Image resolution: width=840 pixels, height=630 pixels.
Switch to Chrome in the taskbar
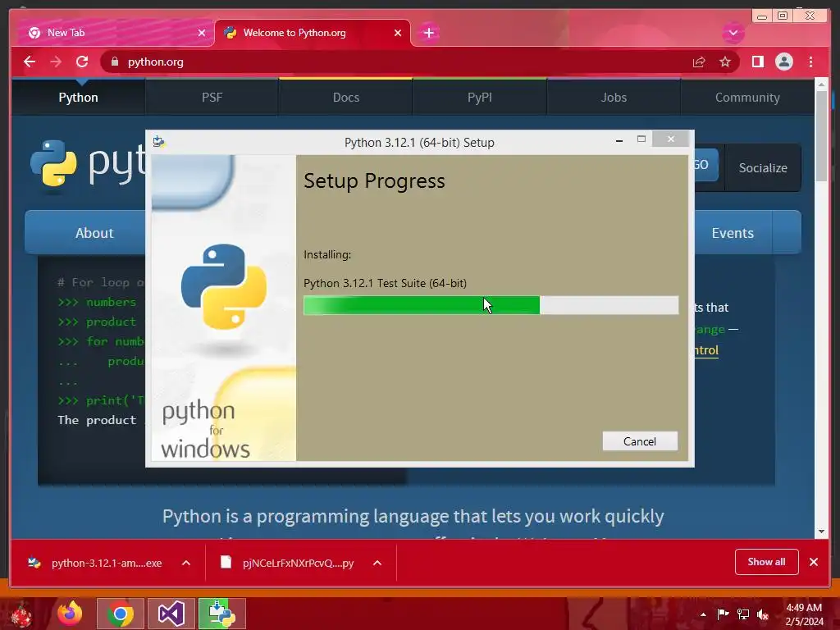121,614
